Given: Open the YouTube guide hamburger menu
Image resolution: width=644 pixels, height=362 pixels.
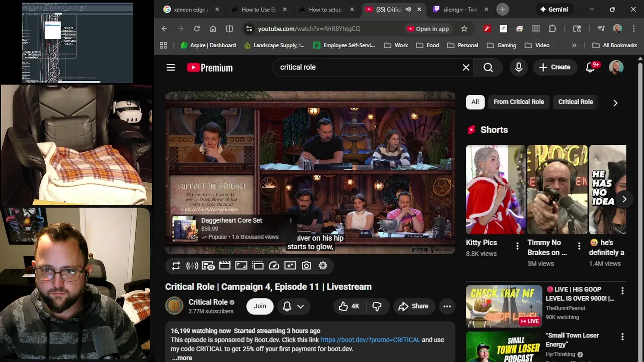Looking at the screenshot, I should 171,67.
